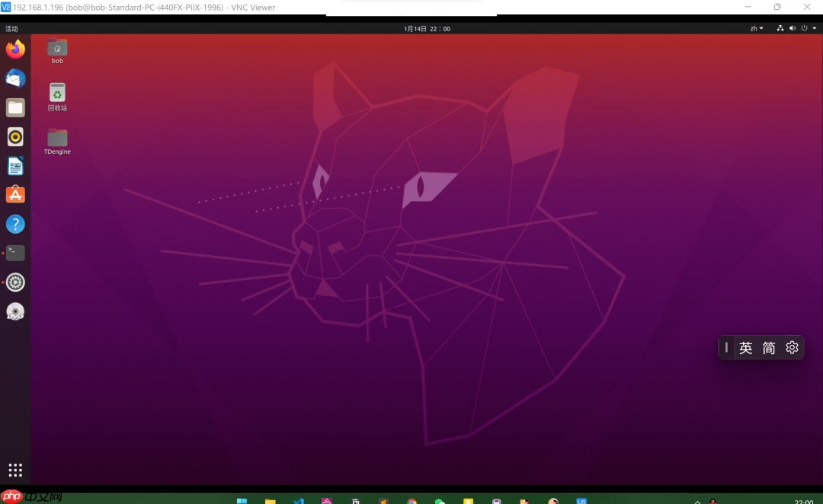The image size is (823, 504).
Task: Click 活动 in the top bar
Action: pos(12,28)
